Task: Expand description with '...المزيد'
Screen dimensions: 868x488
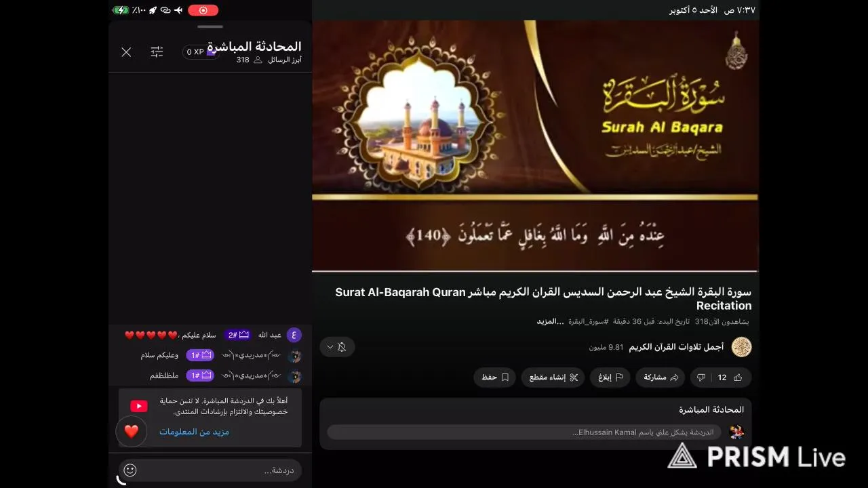Action: point(550,321)
